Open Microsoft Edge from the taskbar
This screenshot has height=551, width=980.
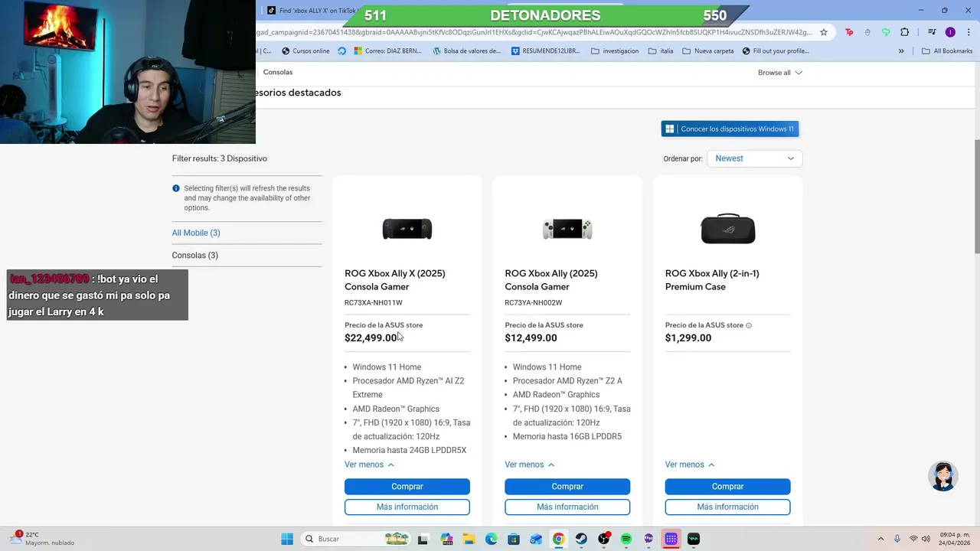[x=492, y=539]
